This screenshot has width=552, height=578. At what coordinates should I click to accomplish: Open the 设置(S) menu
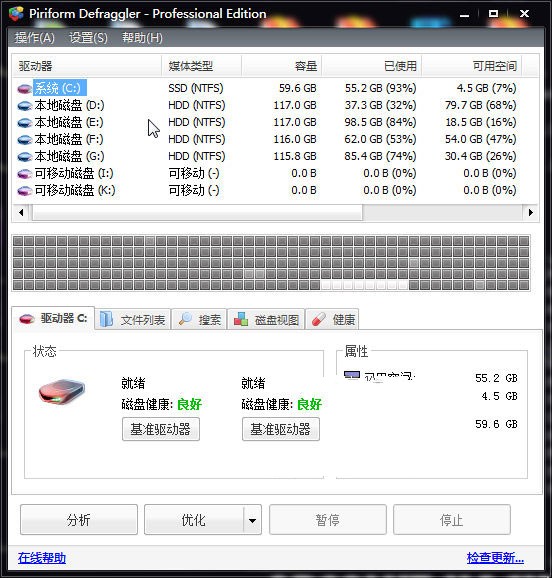click(x=88, y=38)
